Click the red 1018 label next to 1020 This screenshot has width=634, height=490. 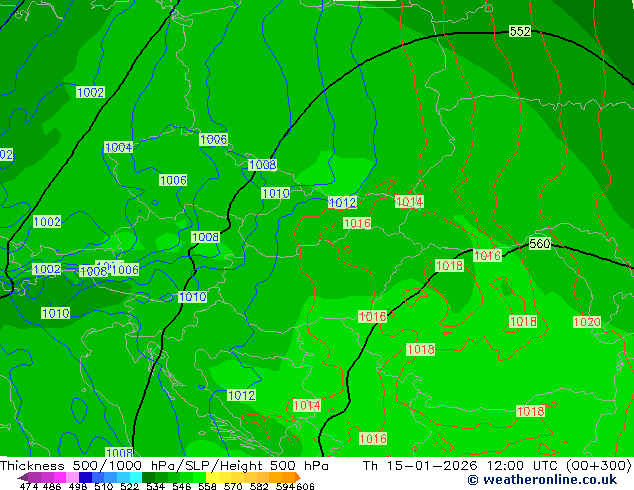(523, 321)
